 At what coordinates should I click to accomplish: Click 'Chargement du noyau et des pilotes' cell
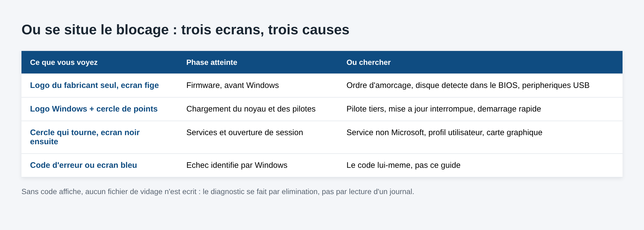coord(251,109)
